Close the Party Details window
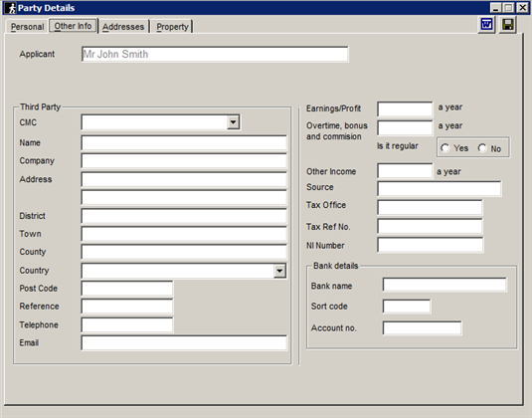 coord(522,8)
